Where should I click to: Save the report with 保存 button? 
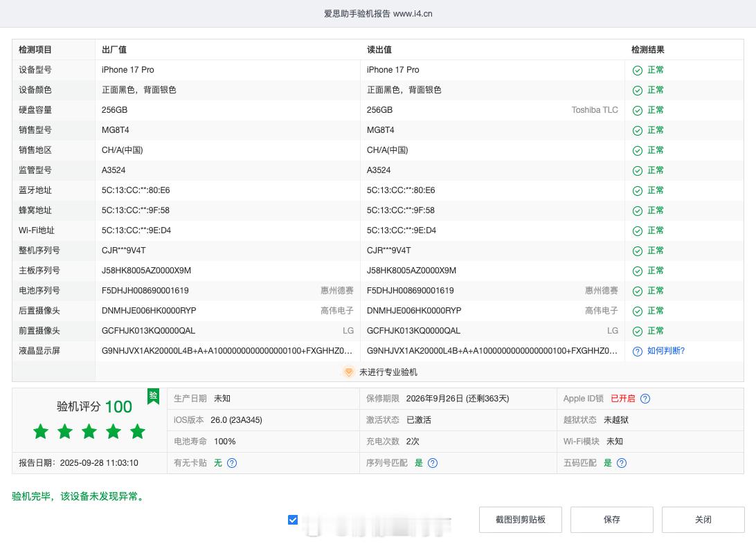[x=612, y=519]
